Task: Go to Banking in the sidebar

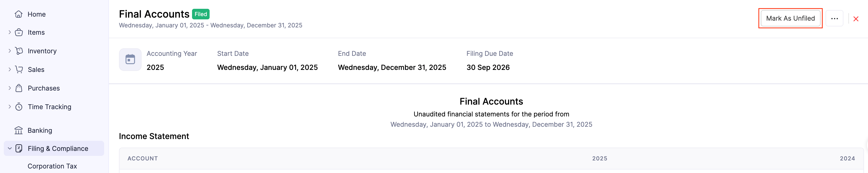Action: 40,131
